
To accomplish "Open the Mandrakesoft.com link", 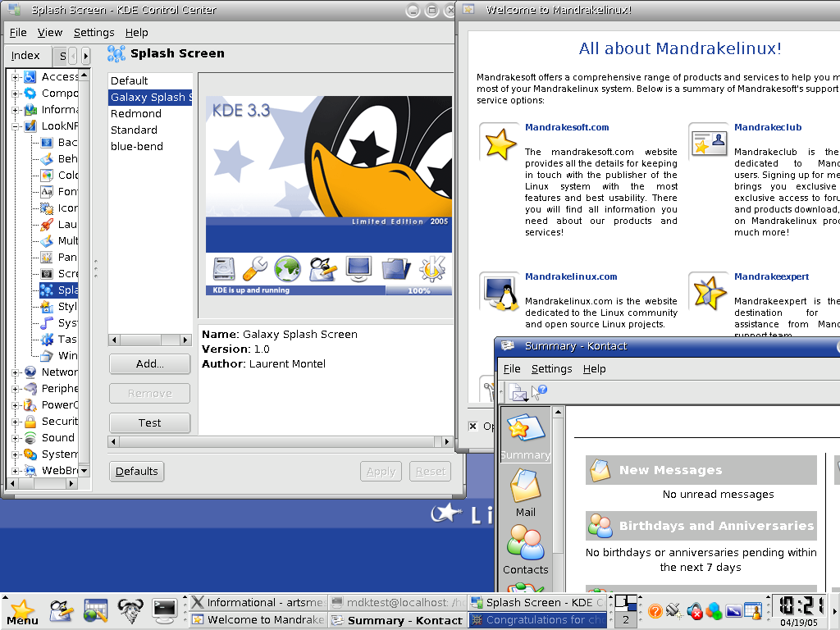I will 567,127.
